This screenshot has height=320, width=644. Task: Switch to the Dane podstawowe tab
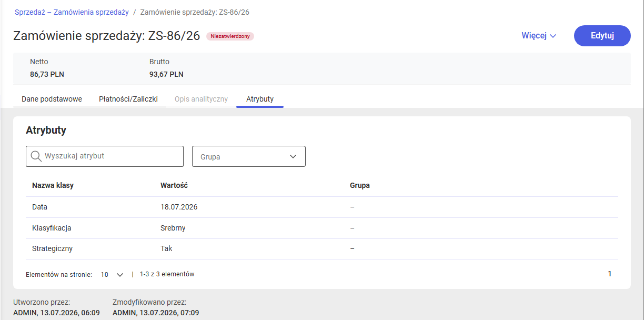(x=52, y=99)
